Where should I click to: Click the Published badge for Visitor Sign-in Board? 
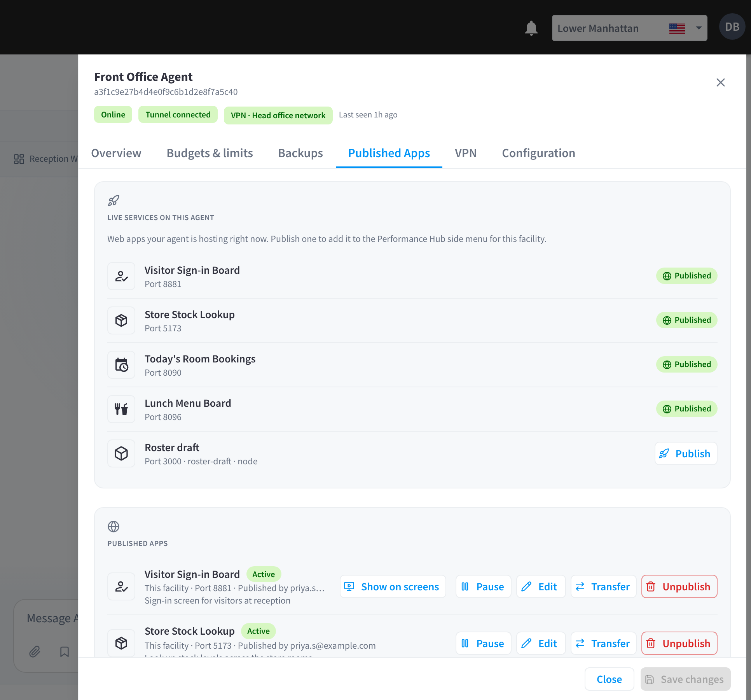[x=686, y=276]
